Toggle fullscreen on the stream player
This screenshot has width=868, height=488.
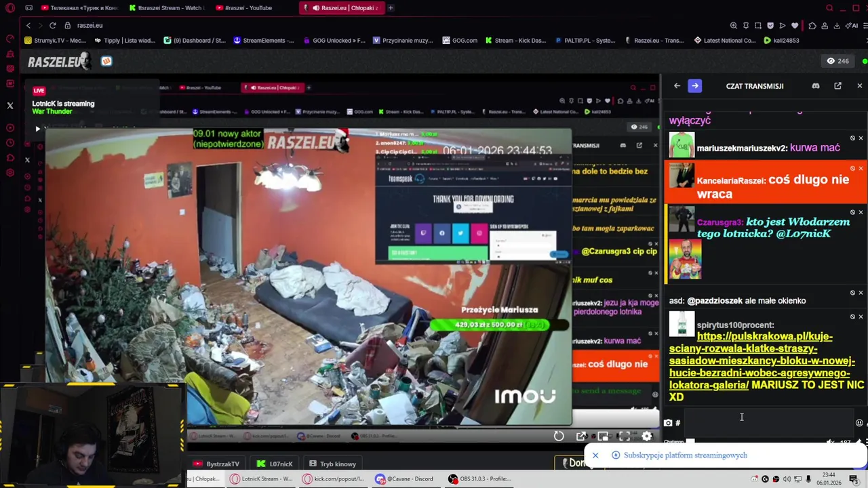point(625,436)
